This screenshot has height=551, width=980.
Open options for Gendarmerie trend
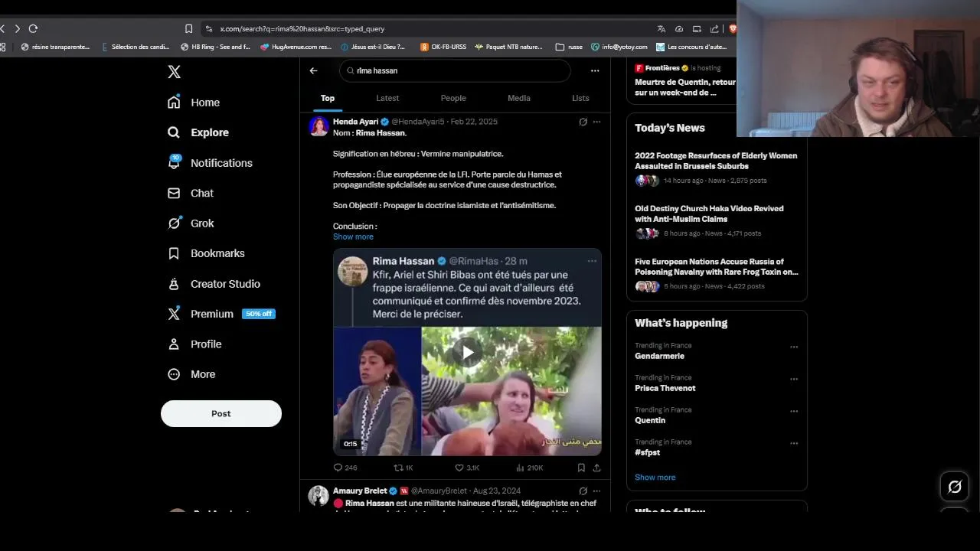tap(794, 347)
